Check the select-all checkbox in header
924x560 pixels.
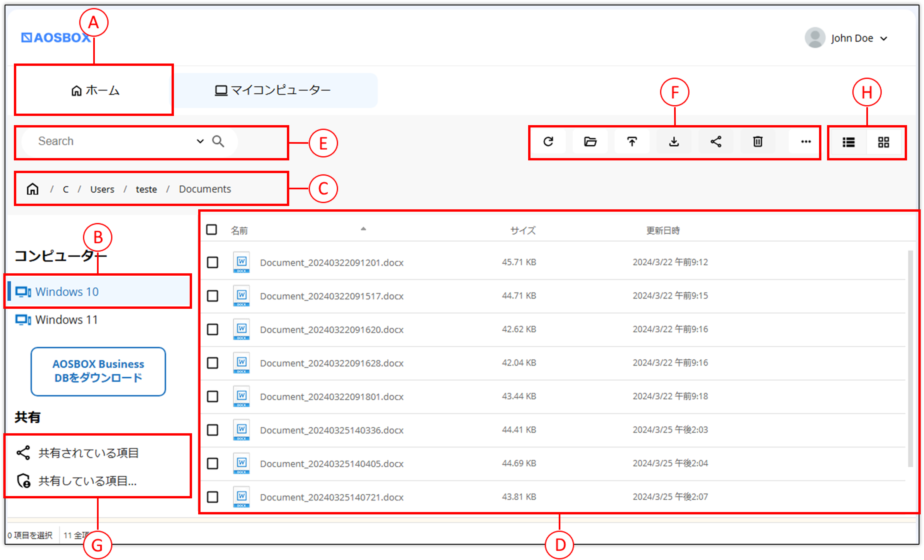[212, 229]
